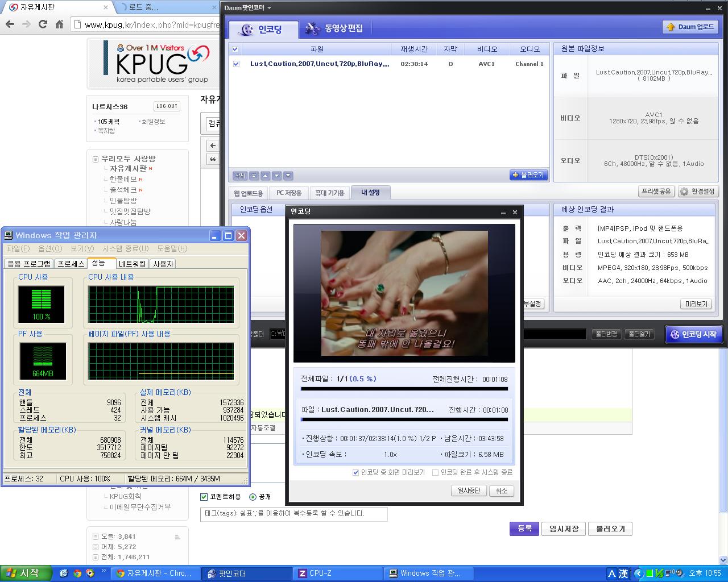The width and height of the screenshot is (728, 582).
Task: Select the PC 저장용 preset tab
Action: 289,193
